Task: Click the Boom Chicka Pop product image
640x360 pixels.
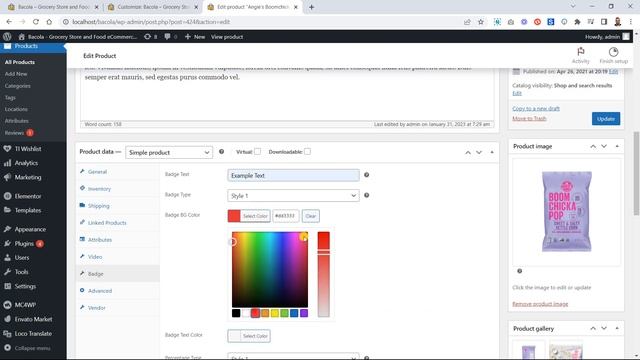Action: [566, 211]
